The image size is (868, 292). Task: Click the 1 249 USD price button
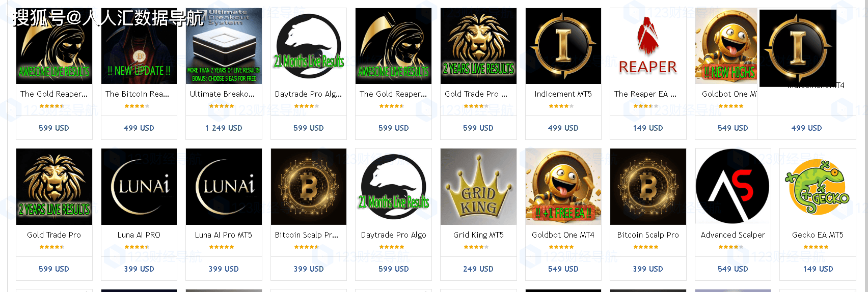pos(224,128)
